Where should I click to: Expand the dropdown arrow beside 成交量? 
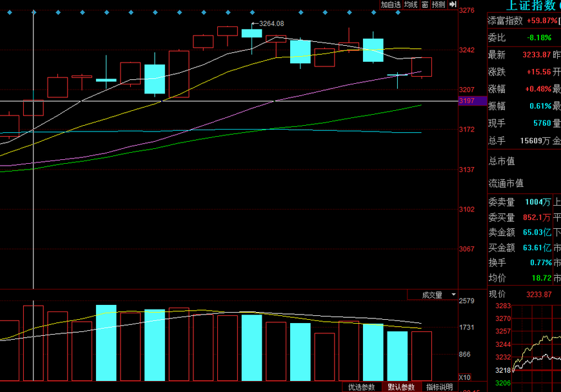coord(453,295)
